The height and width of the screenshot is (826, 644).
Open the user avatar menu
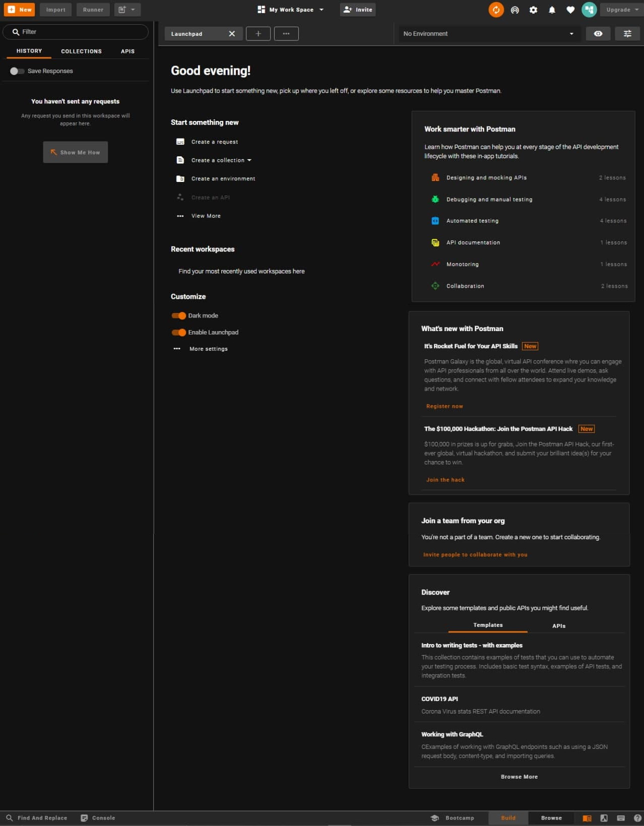[x=589, y=10]
